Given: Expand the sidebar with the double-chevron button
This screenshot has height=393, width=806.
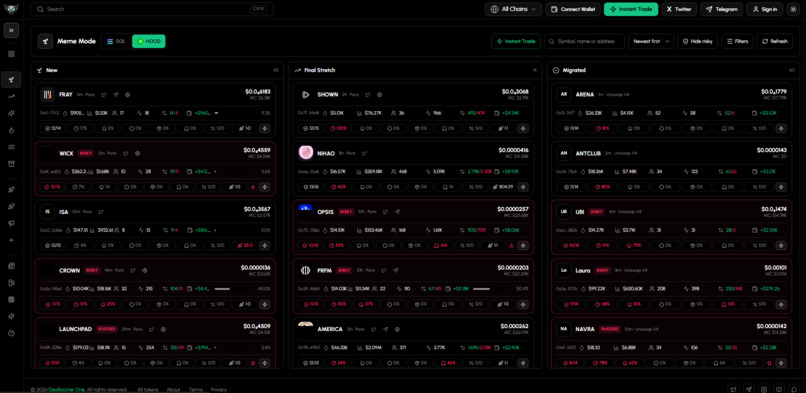Looking at the screenshot, I should click(11, 30).
